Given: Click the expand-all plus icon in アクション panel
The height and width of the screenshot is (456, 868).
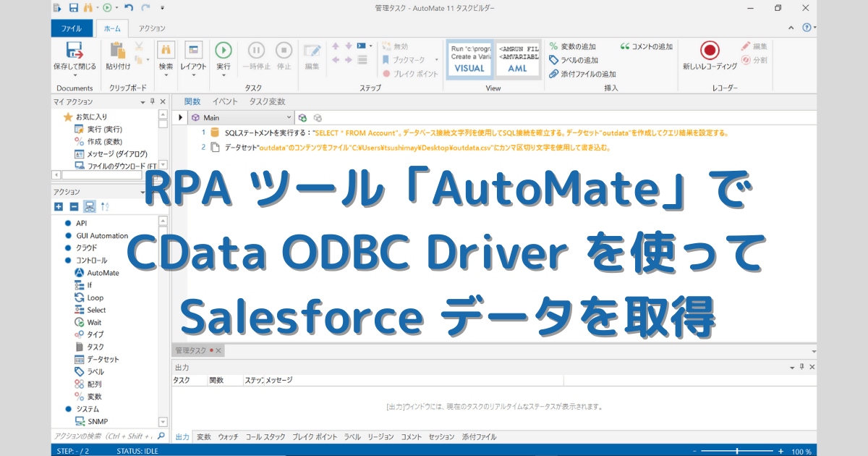Looking at the screenshot, I should pyautogui.click(x=59, y=206).
